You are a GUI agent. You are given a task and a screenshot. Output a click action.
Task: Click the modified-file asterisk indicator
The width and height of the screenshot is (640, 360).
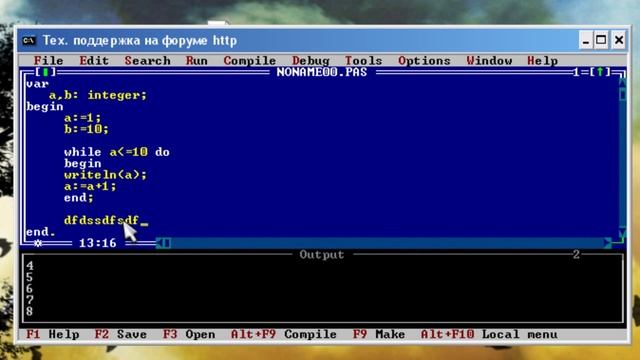click(38, 243)
